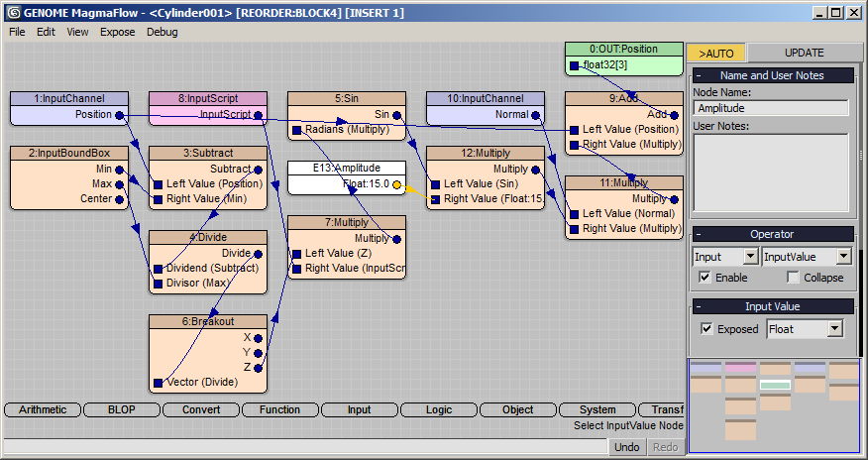The height and width of the screenshot is (460, 868).
Task: Collapse the Input Value rollout
Action: [x=773, y=306]
